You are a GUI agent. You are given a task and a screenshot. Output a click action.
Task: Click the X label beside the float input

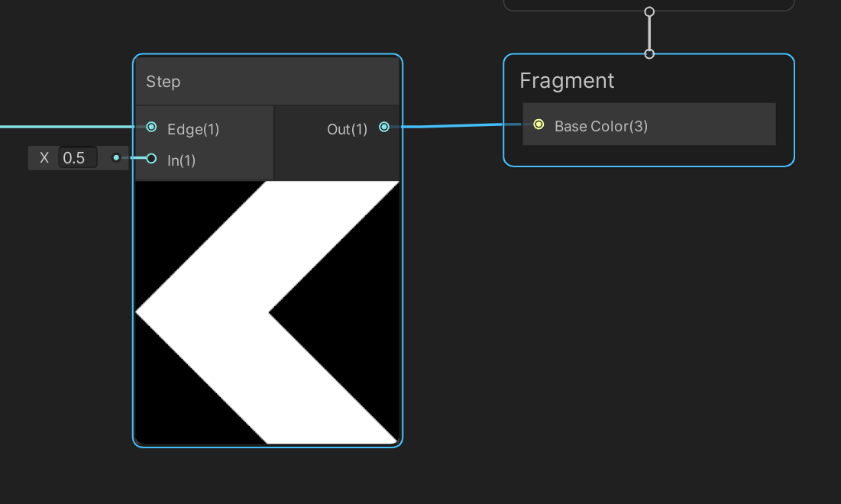tap(44, 157)
